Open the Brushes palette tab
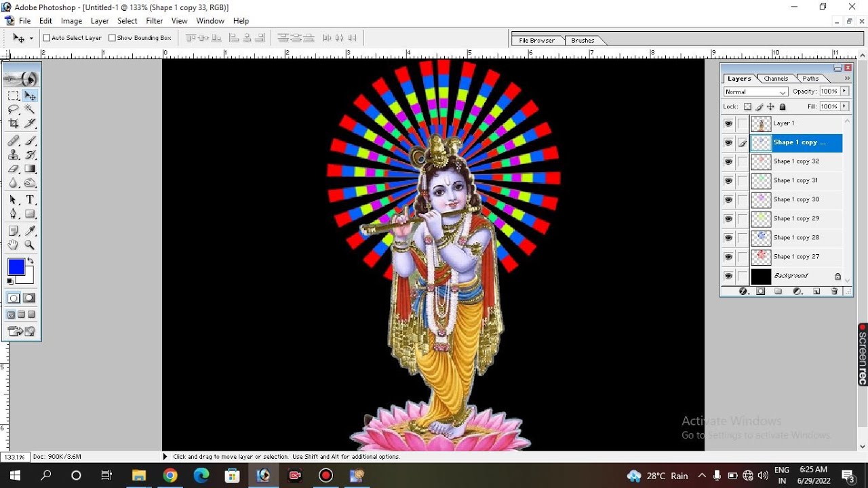 [x=583, y=41]
